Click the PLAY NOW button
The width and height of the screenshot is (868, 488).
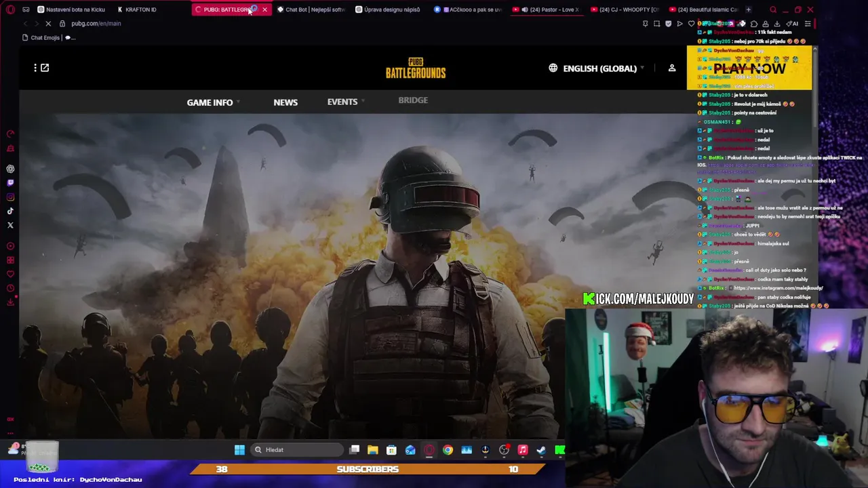(x=749, y=68)
